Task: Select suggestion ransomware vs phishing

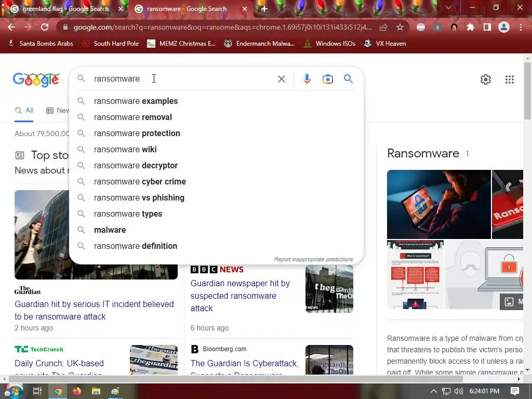Action: (216, 198)
